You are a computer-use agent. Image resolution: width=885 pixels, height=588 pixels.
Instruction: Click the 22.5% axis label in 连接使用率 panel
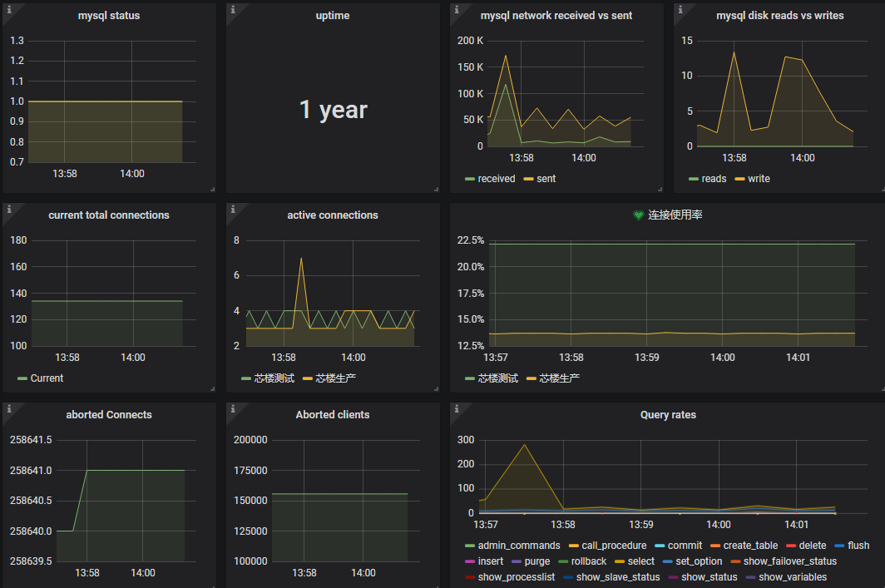[x=471, y=240]
